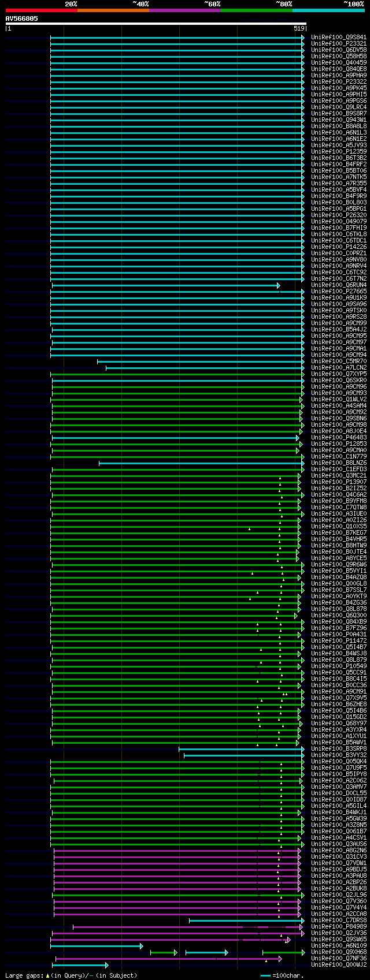Screen dimensions: 370x980
Task: Open hit UniRef100_P26320
Action: click(339, 215)
